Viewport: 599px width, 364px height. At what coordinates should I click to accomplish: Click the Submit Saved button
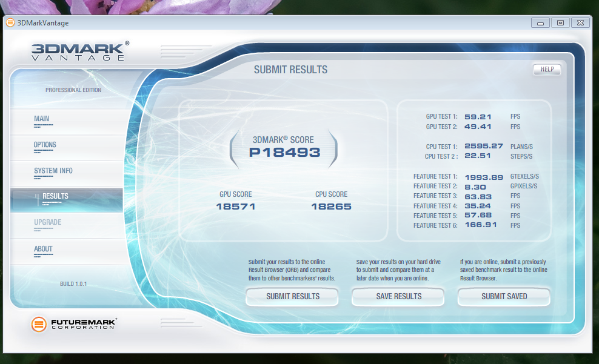pyautogui.click(x=504, y=296)
